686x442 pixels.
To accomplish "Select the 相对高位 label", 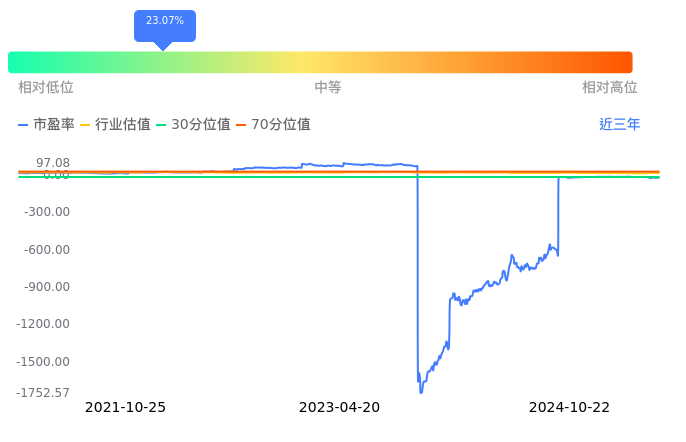I will pyautogui.click(x=610, y=88).
